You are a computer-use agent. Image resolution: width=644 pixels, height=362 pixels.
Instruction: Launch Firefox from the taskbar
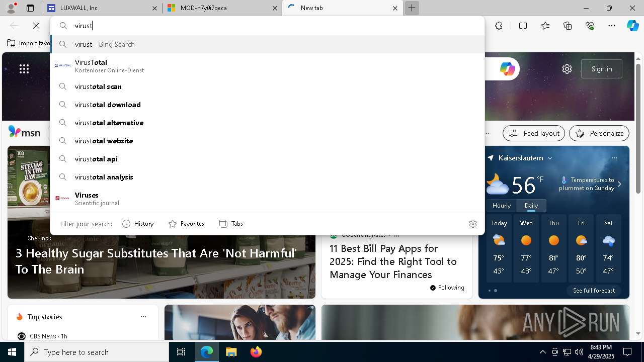(256, 352)
